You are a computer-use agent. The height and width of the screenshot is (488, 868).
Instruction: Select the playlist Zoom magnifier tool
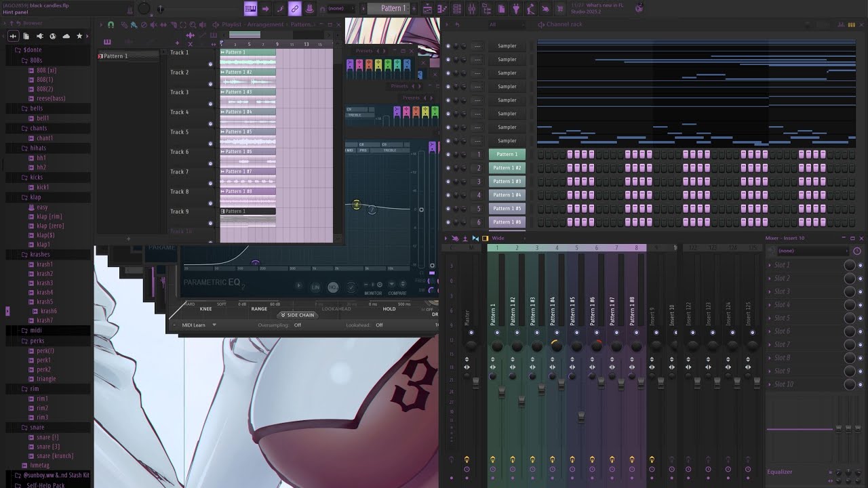[x=192, y=24]
